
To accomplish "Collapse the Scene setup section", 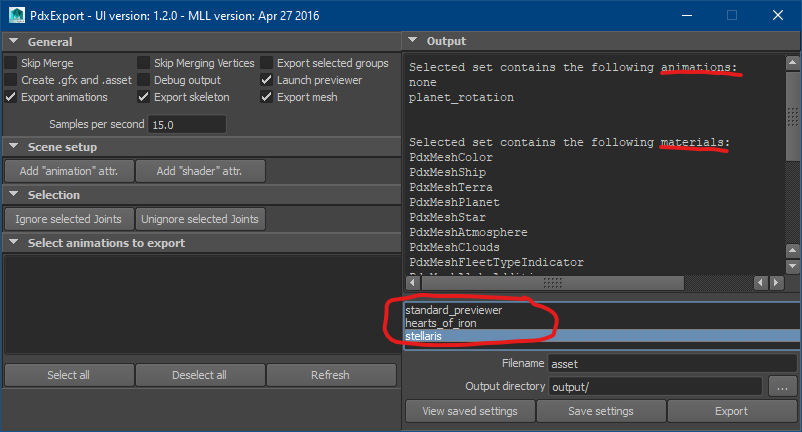I will pos(13,147).
